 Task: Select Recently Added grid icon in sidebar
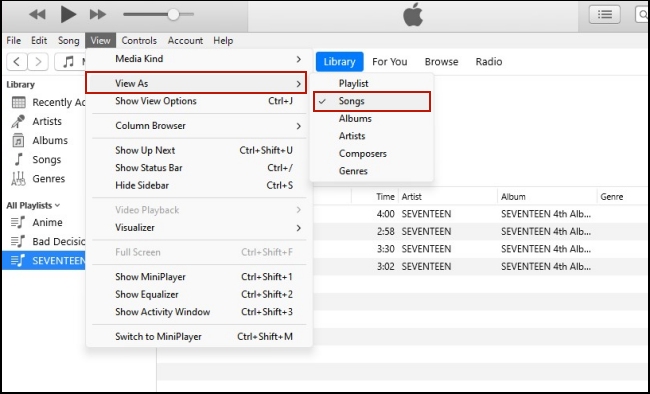pos(19,102)
